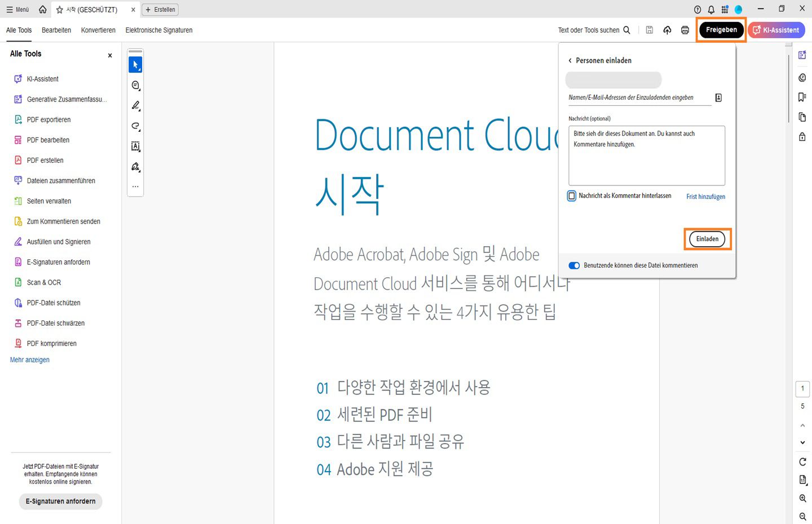Viewport: 812px width, 524px height.
Task: Select the PDF exportieren tool
Action: (x=42, y=119)
